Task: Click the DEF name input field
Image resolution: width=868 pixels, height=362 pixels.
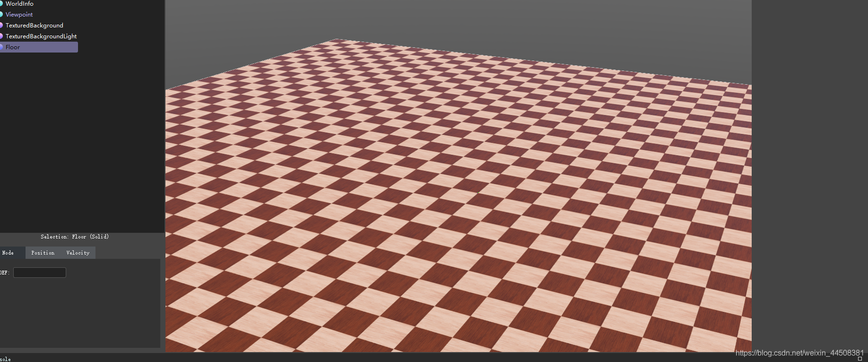Action: tap(40, 273)
